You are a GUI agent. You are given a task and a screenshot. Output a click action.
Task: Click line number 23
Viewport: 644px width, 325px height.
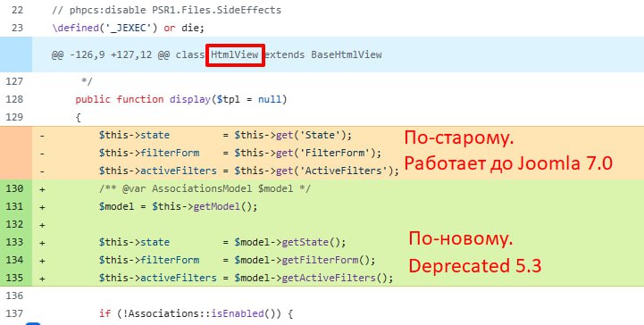point(17,28)
